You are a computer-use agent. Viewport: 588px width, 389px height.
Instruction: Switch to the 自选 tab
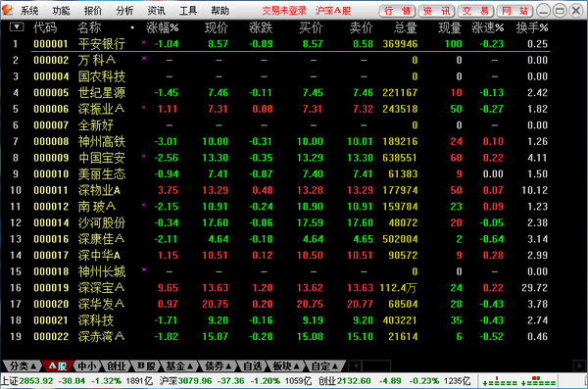coord(253,365)
